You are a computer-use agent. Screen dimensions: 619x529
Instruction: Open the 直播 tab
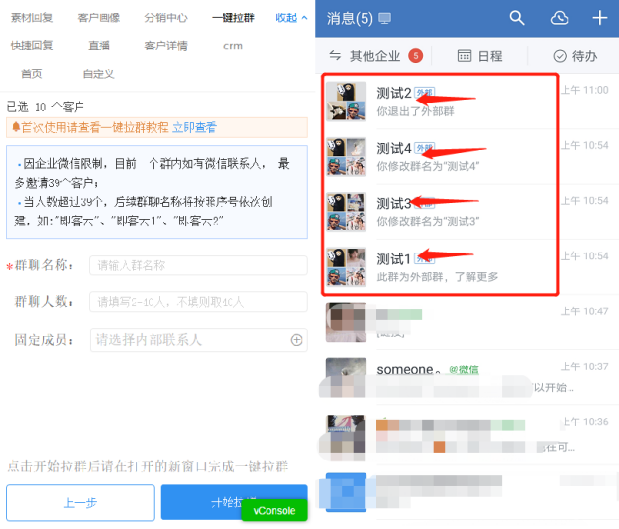tap(99, 46)
